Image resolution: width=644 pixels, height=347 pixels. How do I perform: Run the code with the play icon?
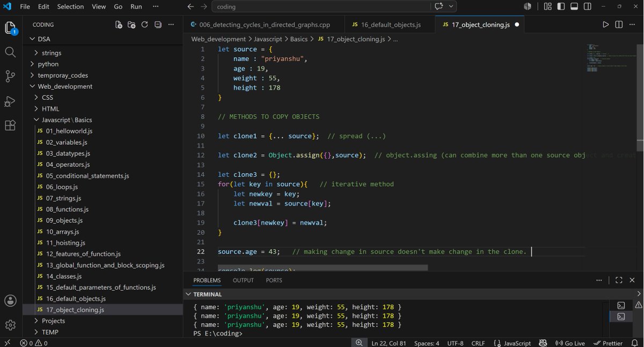coord(605,25)
